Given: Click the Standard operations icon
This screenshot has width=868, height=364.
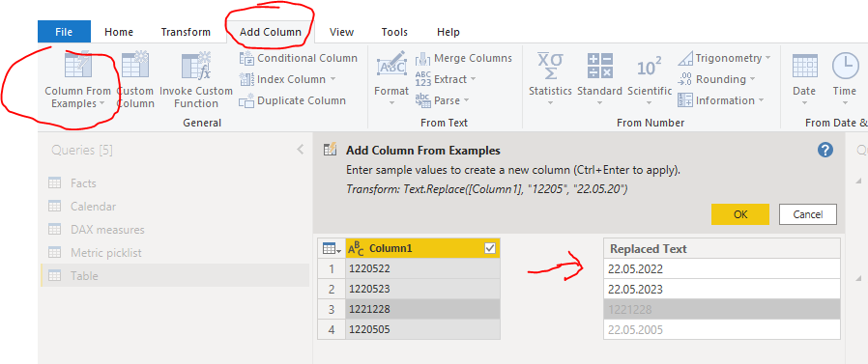Looking at the screenshot, I should [599, 66].
